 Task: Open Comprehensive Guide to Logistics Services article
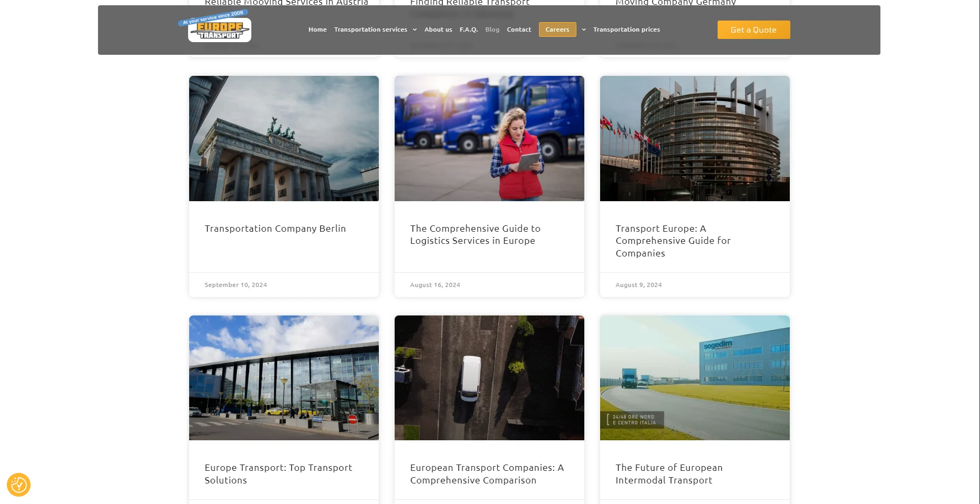(475, 234)
